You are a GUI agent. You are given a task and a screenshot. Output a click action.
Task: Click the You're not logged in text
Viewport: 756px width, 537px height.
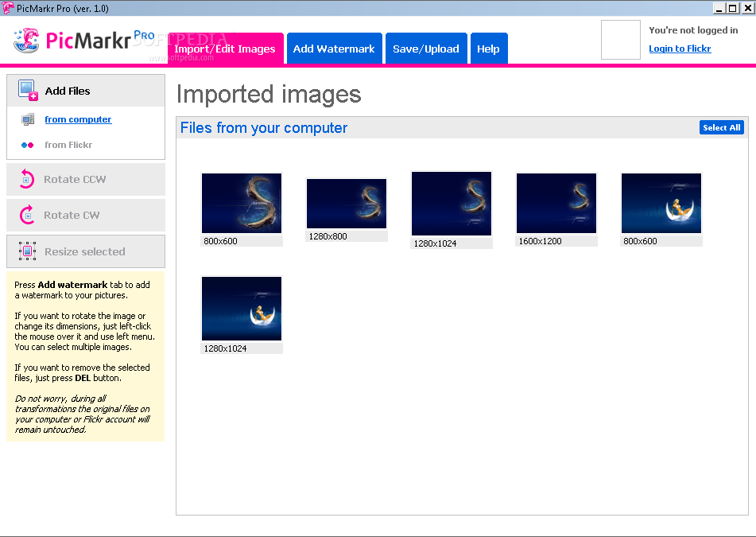(x=693, y=30)
